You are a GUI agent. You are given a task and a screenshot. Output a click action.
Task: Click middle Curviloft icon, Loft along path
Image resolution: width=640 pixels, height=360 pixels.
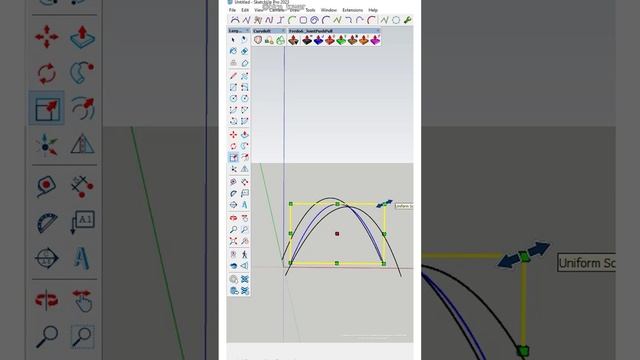(x=269, y=40)
